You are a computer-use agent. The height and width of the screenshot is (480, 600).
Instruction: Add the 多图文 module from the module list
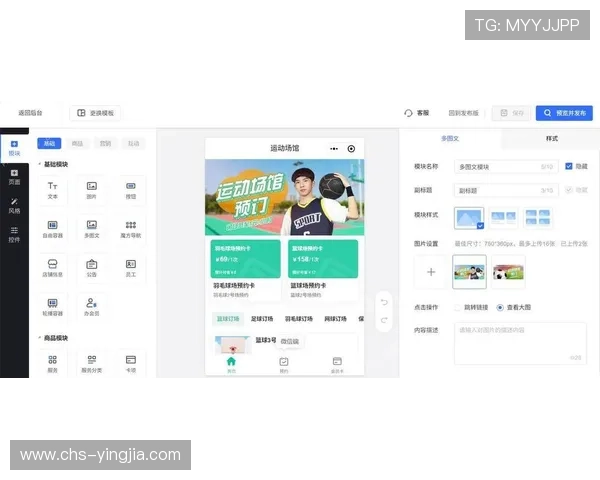[92, 229]
